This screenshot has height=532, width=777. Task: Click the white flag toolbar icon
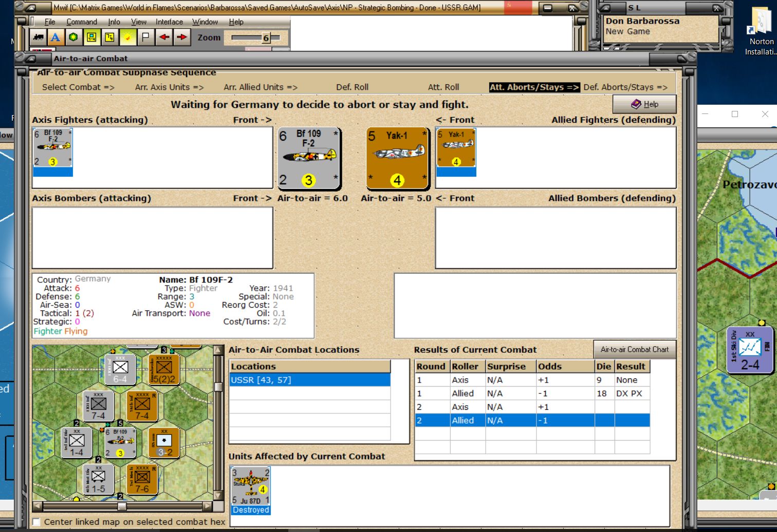(146, 37)
